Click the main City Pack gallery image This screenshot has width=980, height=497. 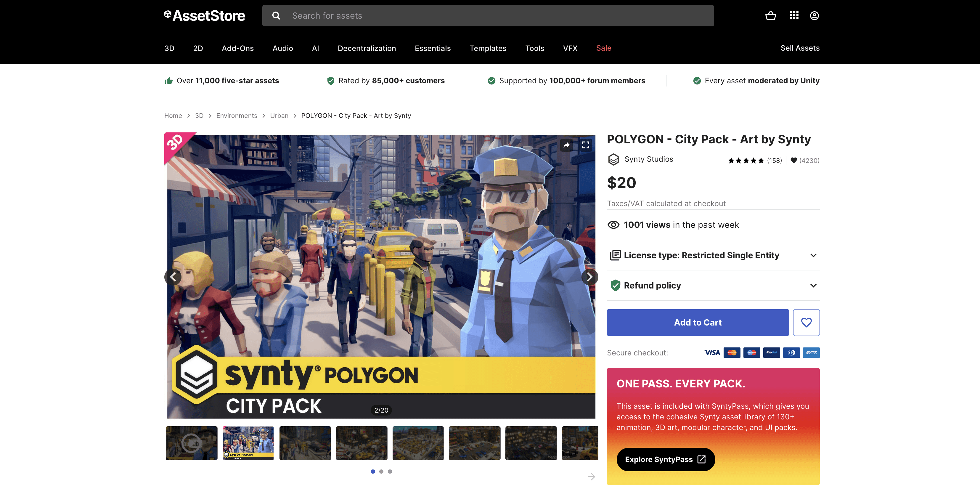[381, 277]
